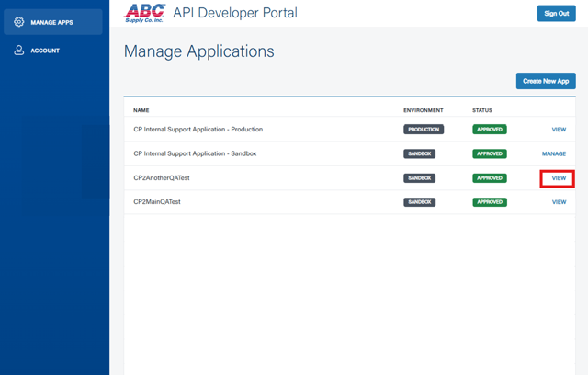Open the View link for CP2MainQATest
Image resolution: width=588 pixels, height=375 pixels.
pyautogui.click(x=559, y=202)
